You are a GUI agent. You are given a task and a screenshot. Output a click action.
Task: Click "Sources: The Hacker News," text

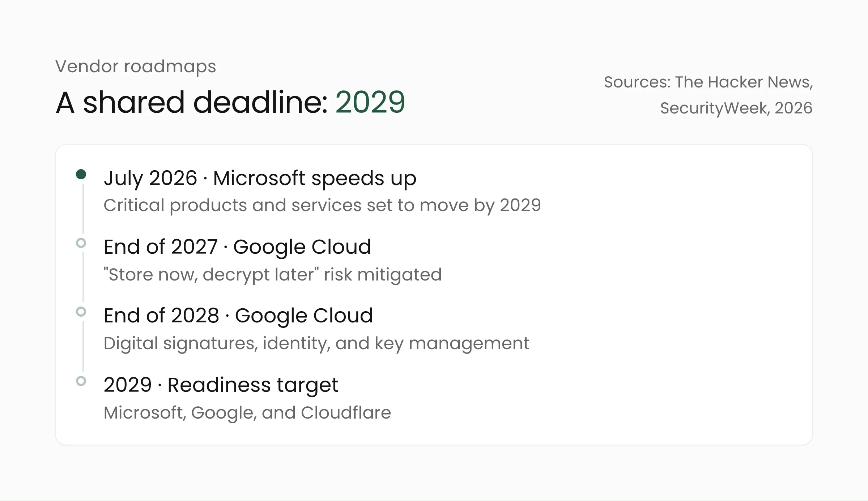pos(708,82)
